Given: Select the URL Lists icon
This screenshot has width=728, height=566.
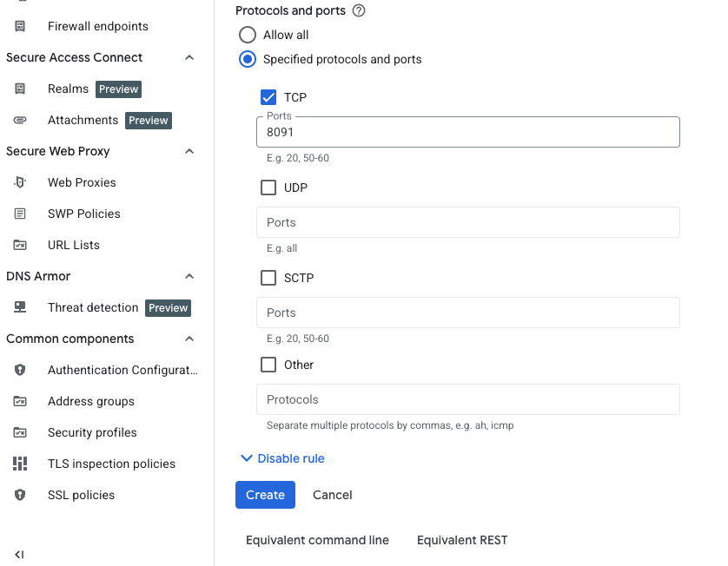Looking at the screenshot, I should tap(19, 245).
